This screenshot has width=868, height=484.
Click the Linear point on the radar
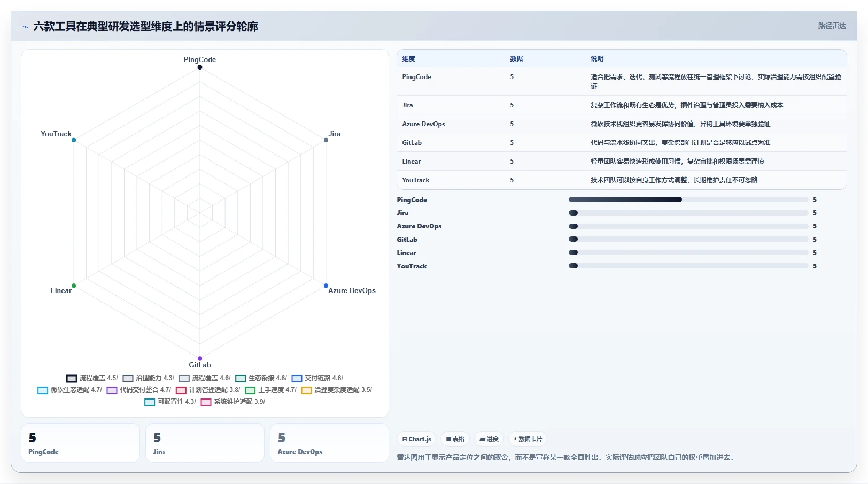74,286
